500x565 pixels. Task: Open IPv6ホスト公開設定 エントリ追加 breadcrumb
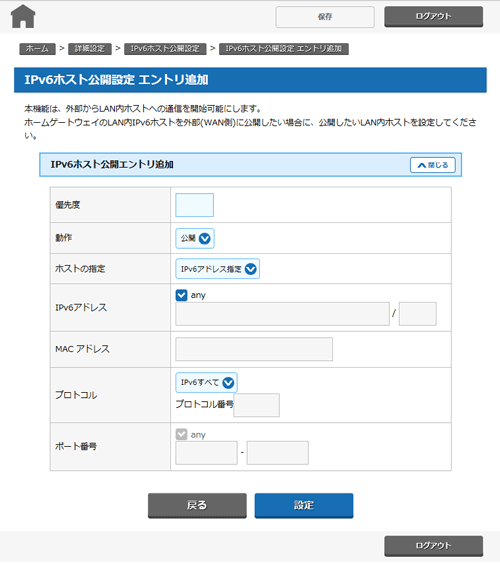(x=284, y=49)
